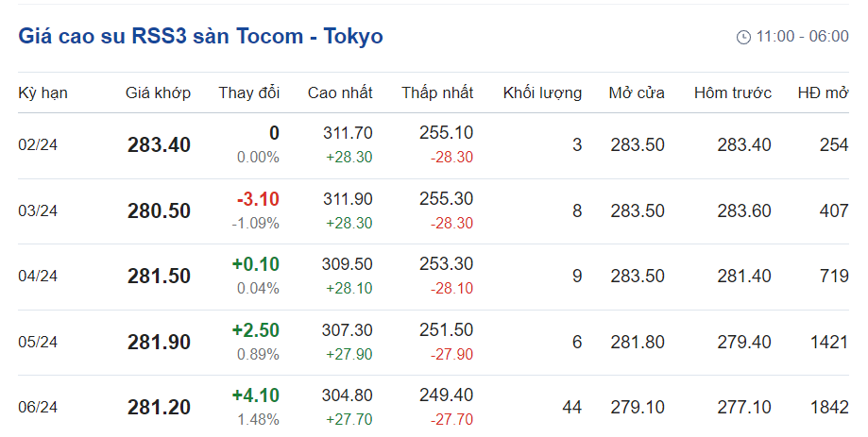Viewport: 868px width, 437px height.
Task: Click the 'Thay đổi' column header
Action: point(249,92)
